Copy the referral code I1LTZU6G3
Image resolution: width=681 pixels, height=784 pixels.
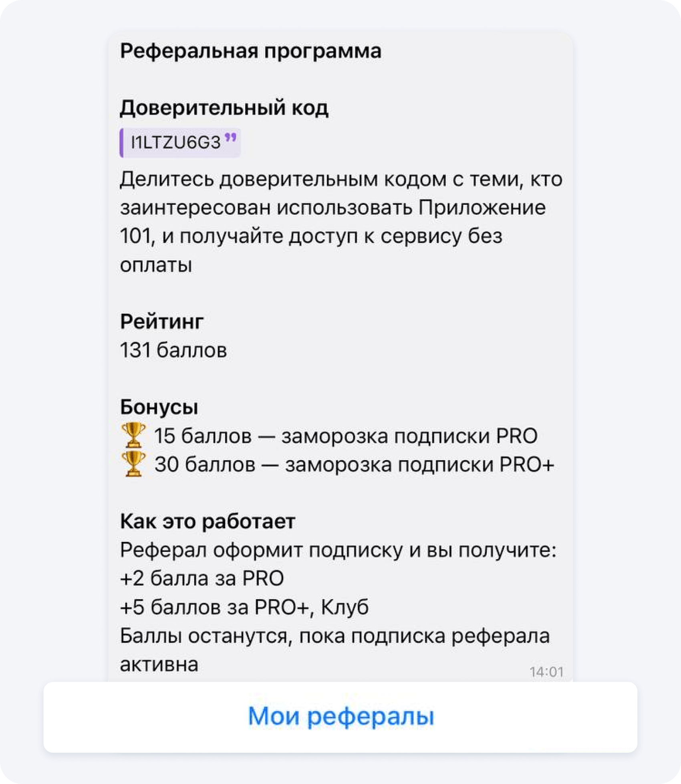coord(176,143)
